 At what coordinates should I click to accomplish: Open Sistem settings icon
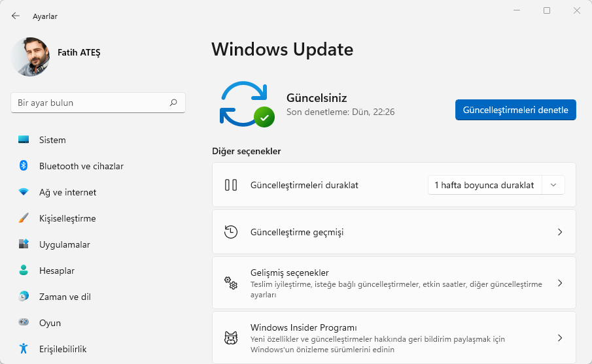point(24,140)
